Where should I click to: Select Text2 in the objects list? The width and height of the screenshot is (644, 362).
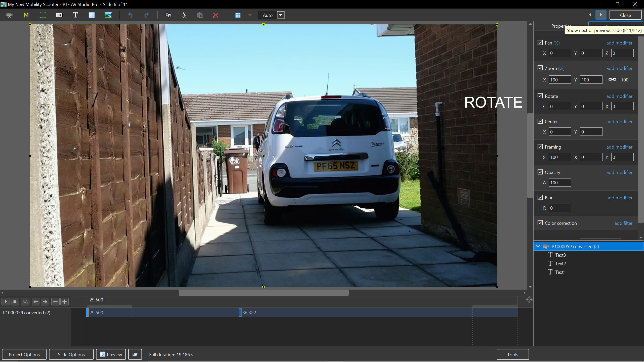pyautogui.click(x=560, y=263)
